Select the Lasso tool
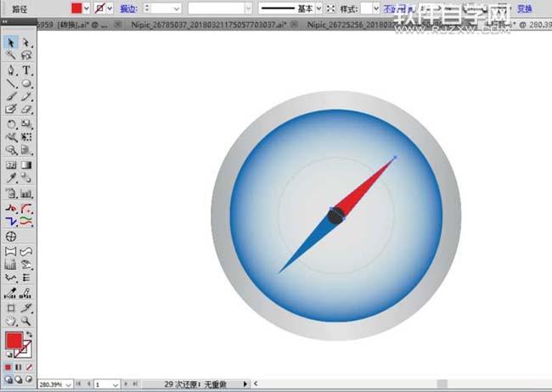 pyautogui.click(x=26, y=55)
